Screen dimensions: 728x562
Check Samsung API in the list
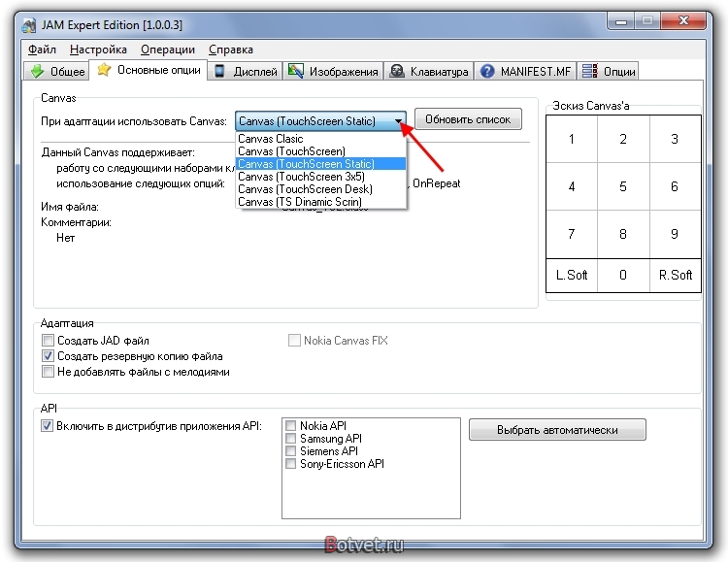(290, 438)
